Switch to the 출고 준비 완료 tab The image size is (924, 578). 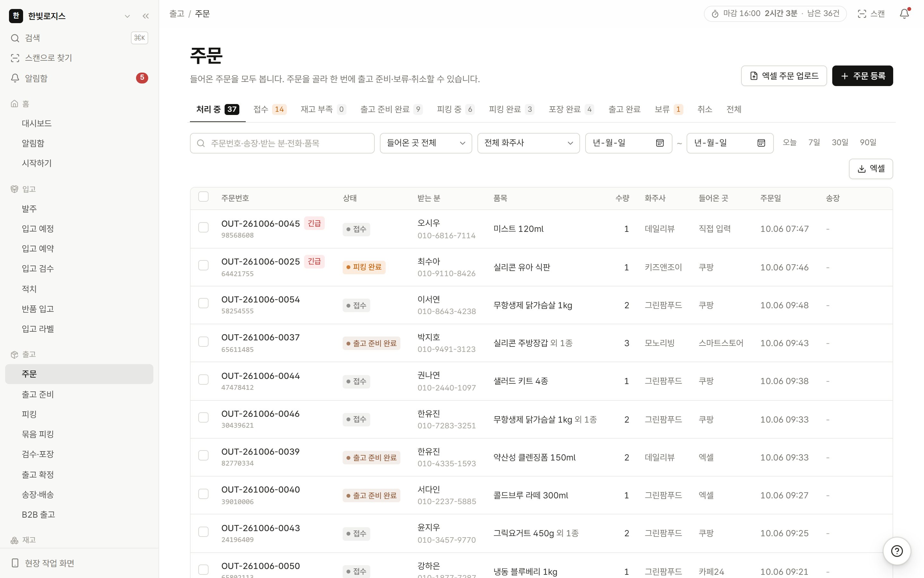tap(391, 109)
